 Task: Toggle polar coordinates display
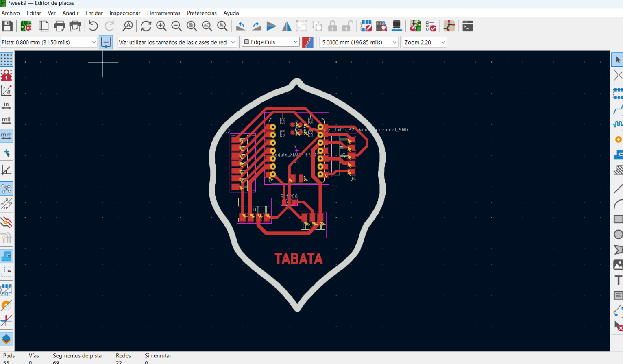coord(7,90)
